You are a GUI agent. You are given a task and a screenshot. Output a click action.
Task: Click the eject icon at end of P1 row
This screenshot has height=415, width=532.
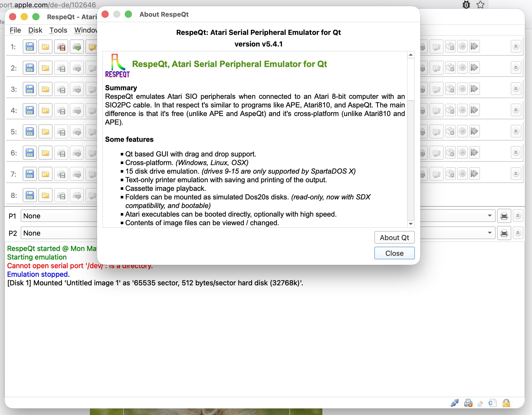point(518,216)
